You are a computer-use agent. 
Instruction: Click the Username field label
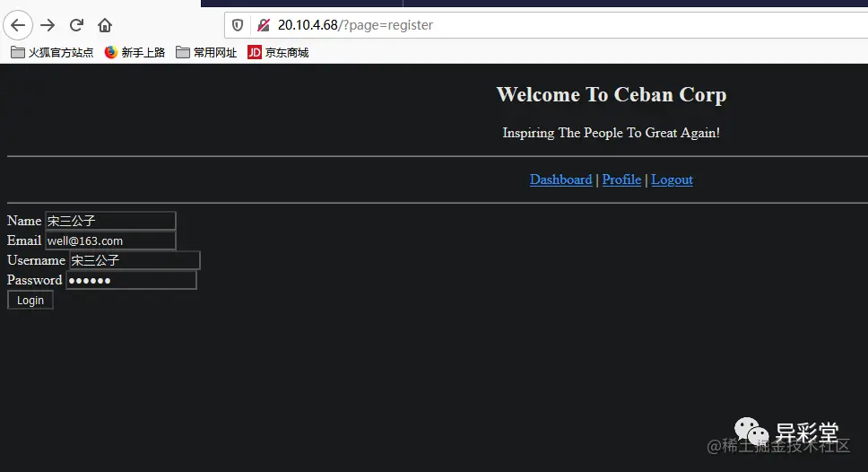tap(37, 260)
